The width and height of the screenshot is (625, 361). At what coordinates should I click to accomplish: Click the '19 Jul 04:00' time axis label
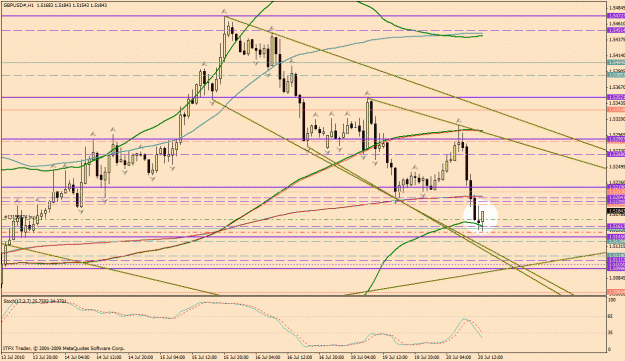click(364, 357)
